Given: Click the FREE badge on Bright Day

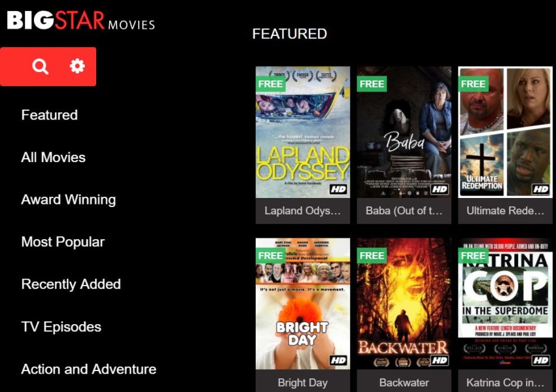Looking at the screenshot, I should [271, 255].
